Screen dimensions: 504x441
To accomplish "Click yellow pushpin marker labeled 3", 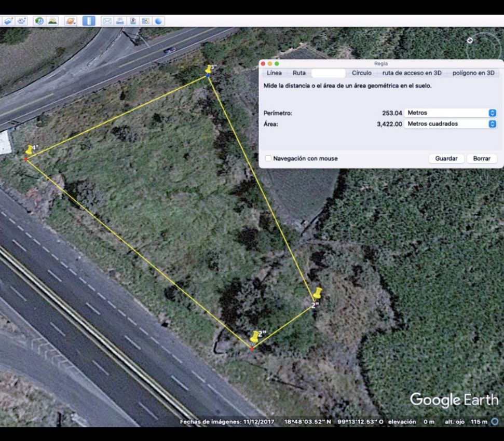I will [209, 70].
